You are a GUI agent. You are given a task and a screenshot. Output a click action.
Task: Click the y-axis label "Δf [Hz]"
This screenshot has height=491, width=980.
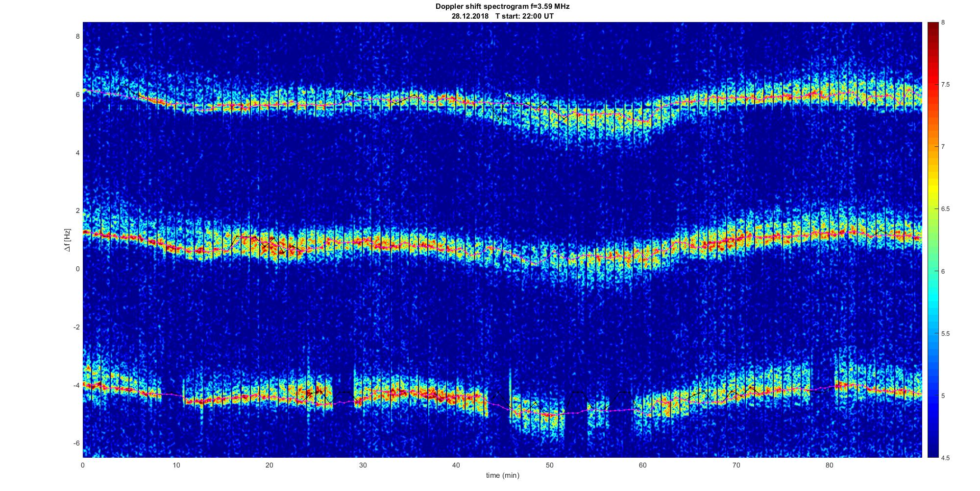pos(68,240)
